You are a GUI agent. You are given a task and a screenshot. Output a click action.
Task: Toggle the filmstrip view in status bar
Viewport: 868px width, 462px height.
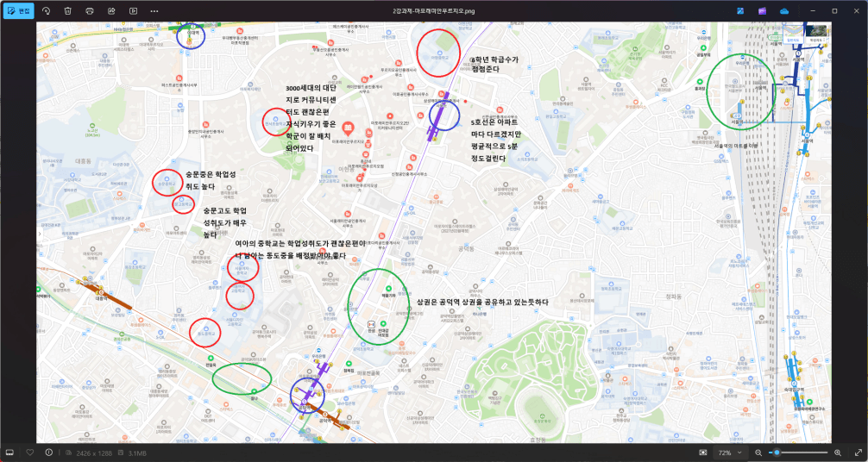(x=9, y=453)
